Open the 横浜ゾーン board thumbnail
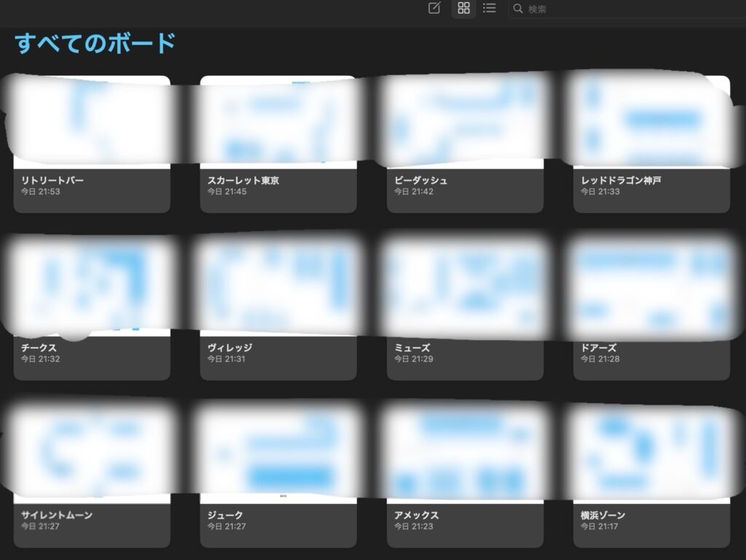The width and height of the screenshot is (746, 560). pos(651,452)
